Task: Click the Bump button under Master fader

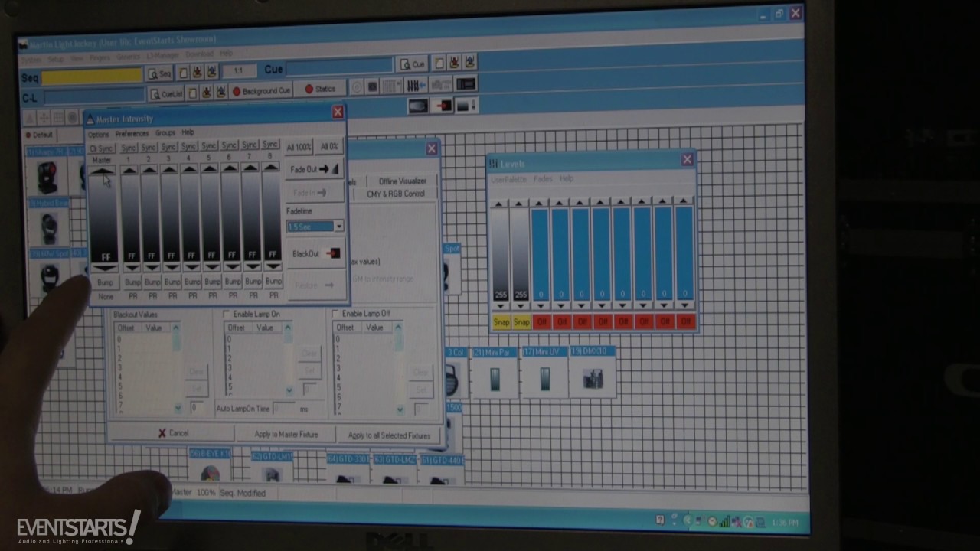Action: point(105,282)
